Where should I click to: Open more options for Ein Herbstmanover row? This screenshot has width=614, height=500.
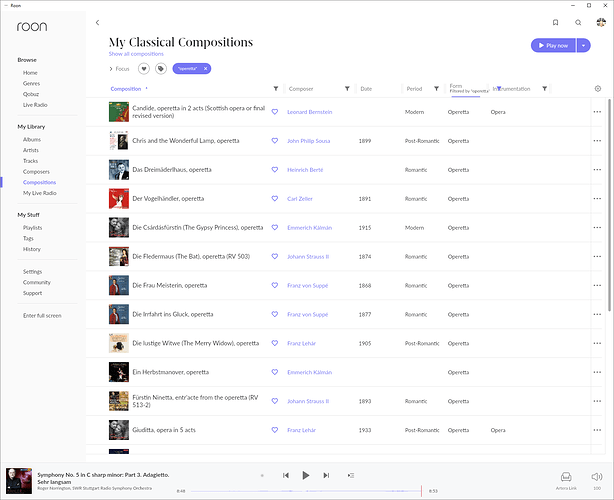point(597,372)
